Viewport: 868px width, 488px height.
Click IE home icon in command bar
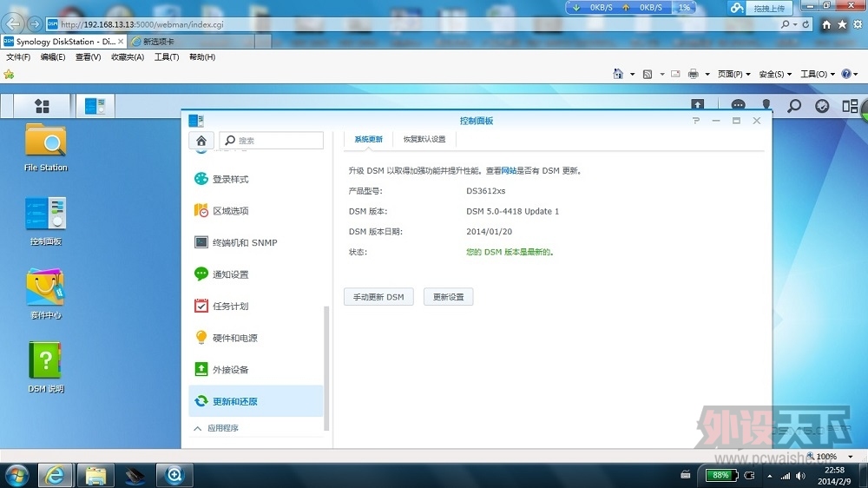[618, 74]
